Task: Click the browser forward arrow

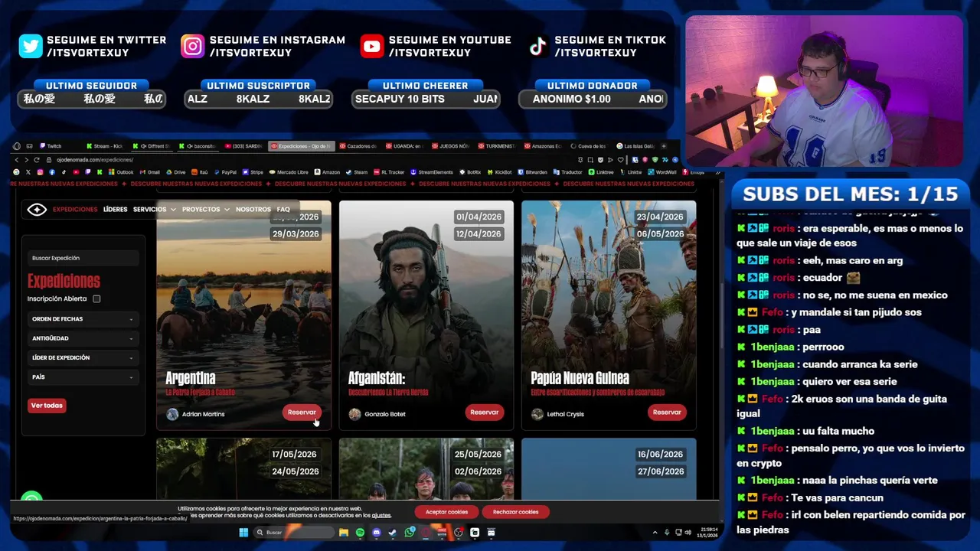Action: (x=26, y=160)
